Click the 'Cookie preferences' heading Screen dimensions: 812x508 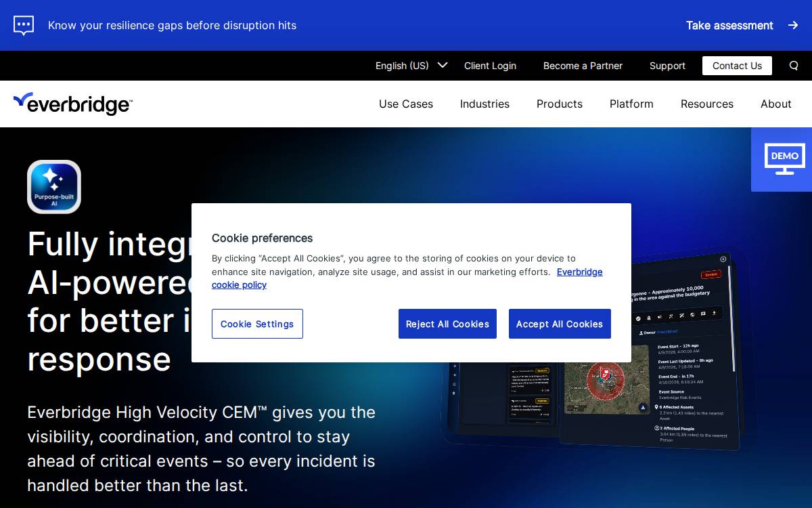262,238
